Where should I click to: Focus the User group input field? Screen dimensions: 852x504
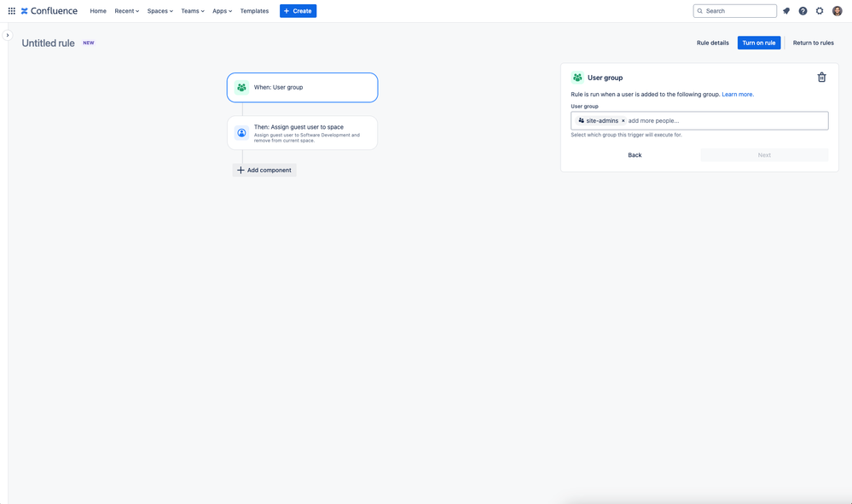click(699, 120)
